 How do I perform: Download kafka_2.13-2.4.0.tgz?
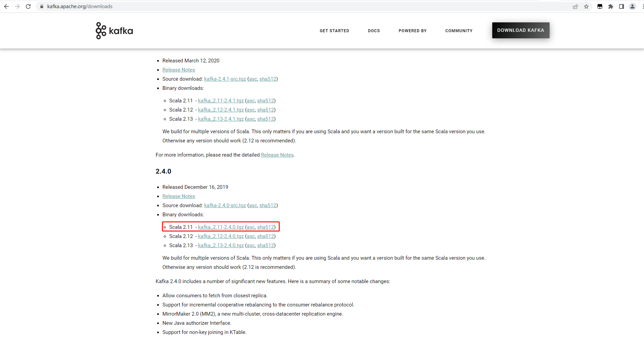click(221, 245)
